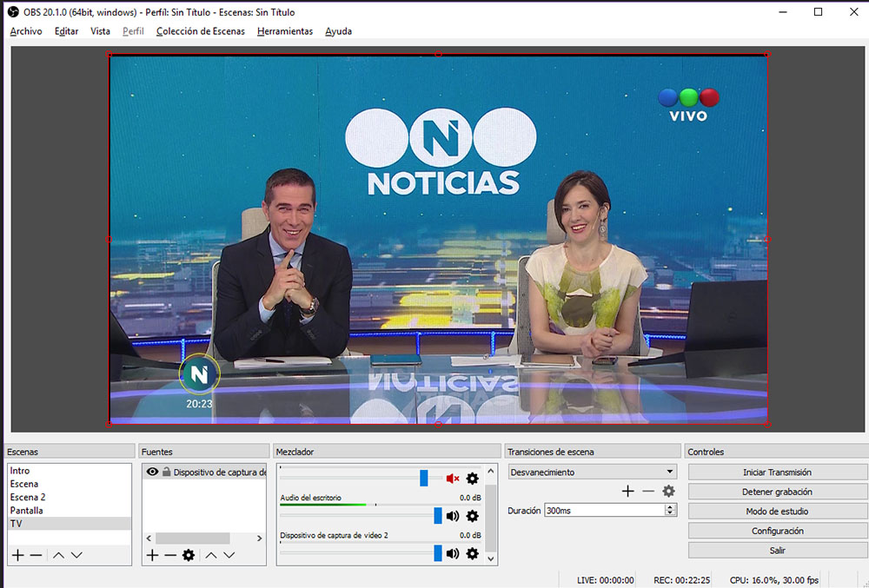Open the Ayuda menu
The image size is (869, 588).
click(339, 31)
